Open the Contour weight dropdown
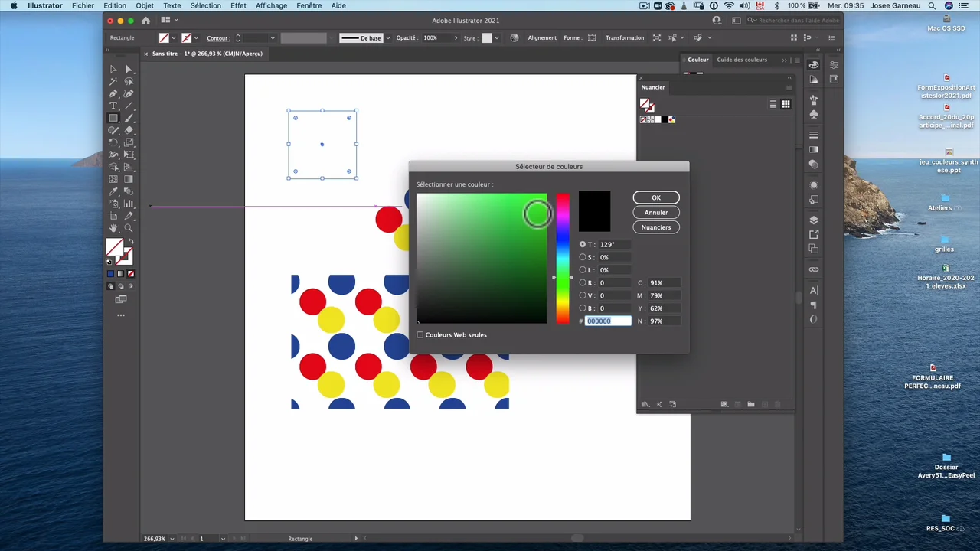The width and height of the screenshot is (980, 551). (x=272, y=37)
